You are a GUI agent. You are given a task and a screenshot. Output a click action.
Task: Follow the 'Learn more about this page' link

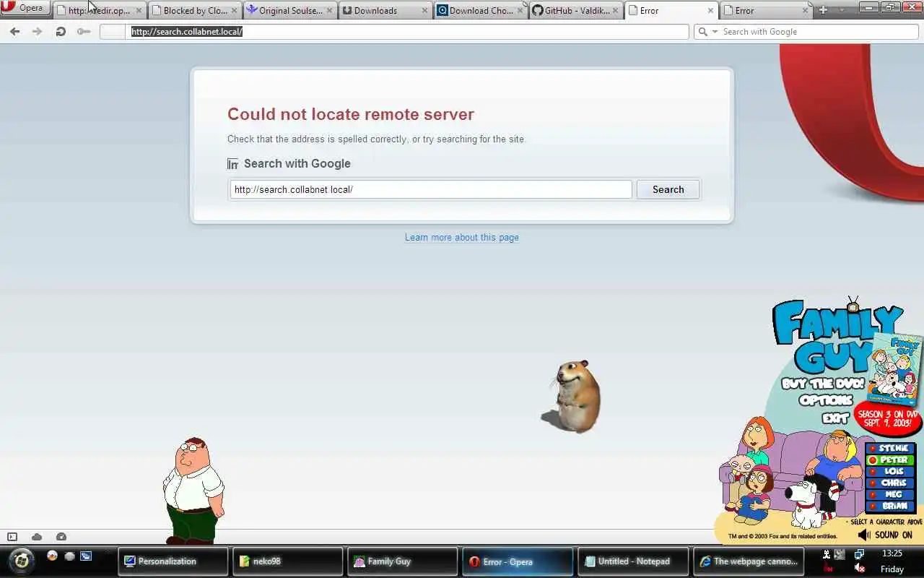pos(462,237)
